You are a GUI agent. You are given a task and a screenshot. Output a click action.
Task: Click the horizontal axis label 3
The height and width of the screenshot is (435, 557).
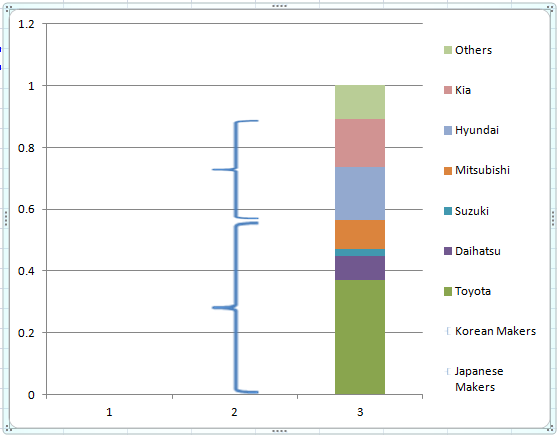tap(360, 412)
